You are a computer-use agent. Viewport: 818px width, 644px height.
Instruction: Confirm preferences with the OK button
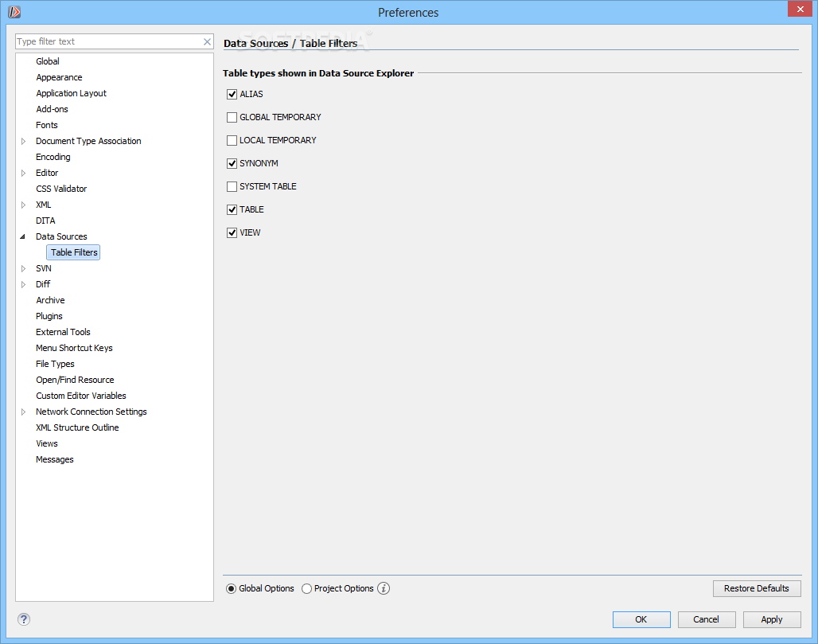point(641,619)
